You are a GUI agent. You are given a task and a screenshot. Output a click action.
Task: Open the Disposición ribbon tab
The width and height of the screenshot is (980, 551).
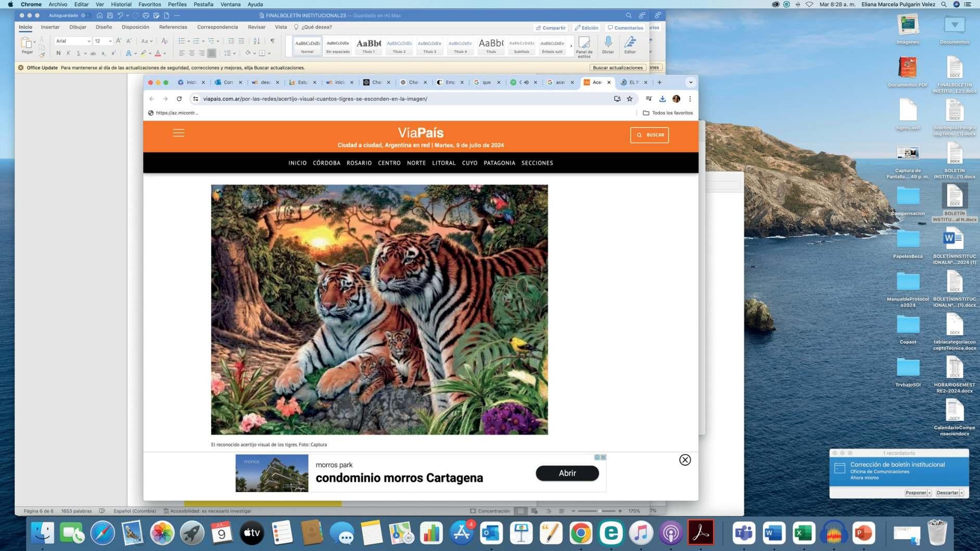[x=135, y=27]
